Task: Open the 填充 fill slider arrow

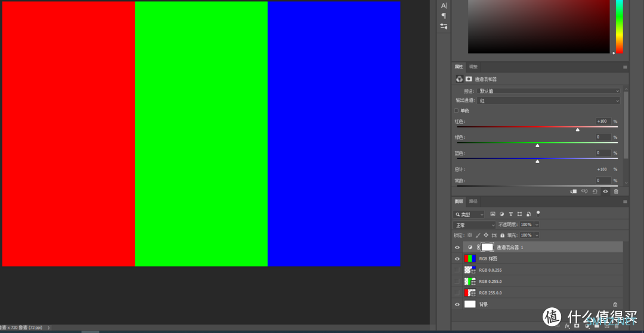Action: 537,235
